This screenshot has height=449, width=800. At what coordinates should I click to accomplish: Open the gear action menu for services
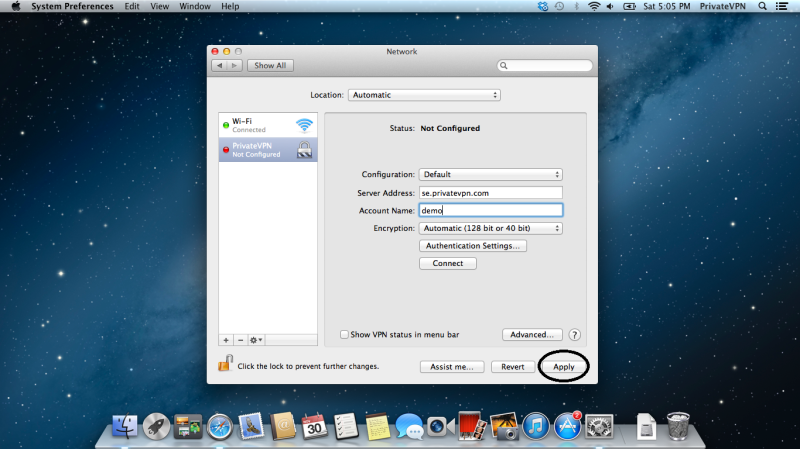[x=257, y=340]
